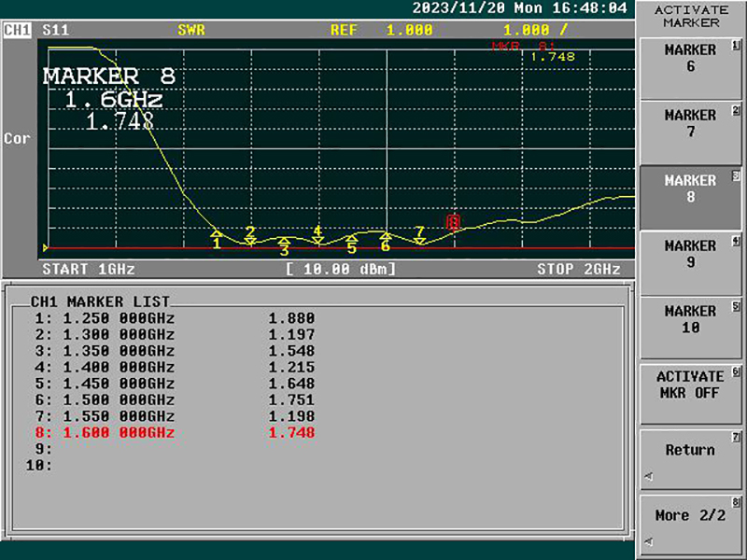Click the 1.197 value in marker list
This screenshot has height=560, width=747.
pyautogui.click(x=291, y=334)
